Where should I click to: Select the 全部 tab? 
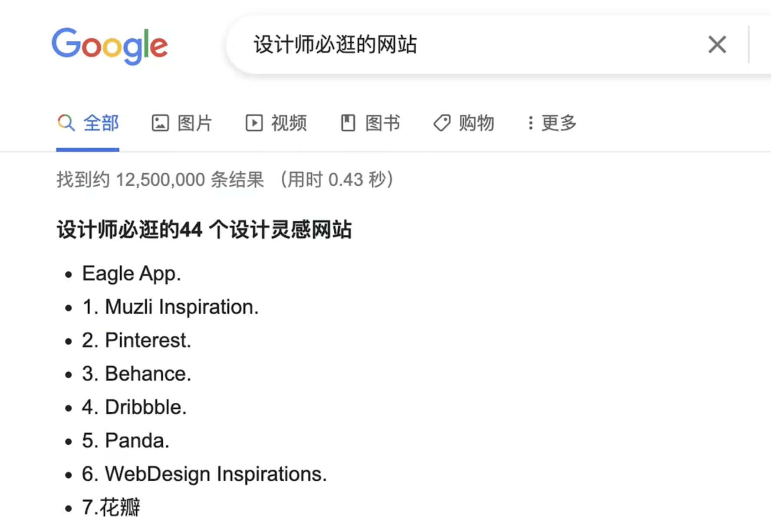(88, 123)
